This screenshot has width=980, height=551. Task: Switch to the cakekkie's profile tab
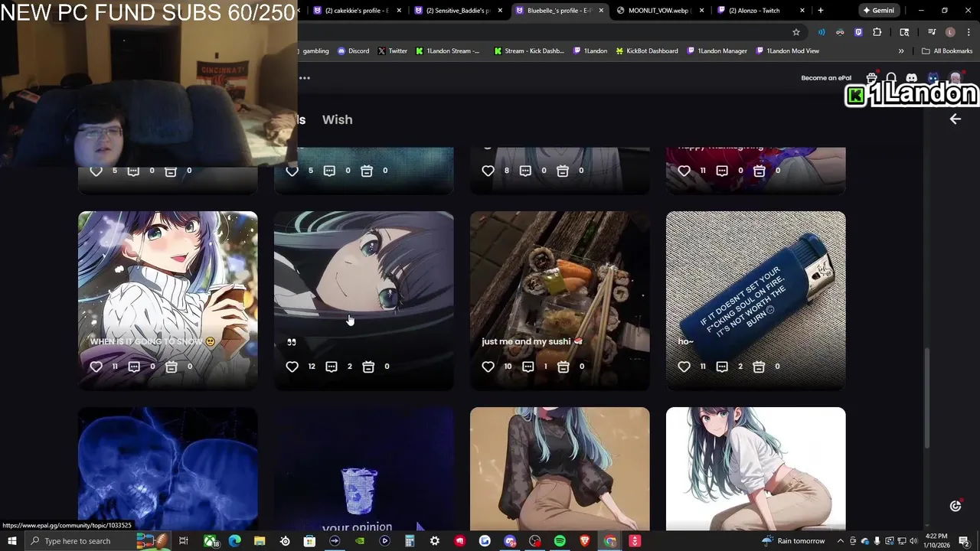[x=356, y=11]
